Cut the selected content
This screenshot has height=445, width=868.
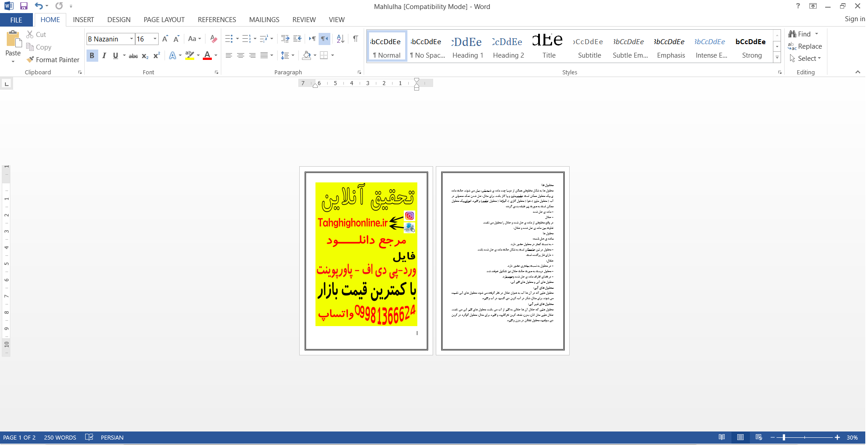(x=36, y=34)
